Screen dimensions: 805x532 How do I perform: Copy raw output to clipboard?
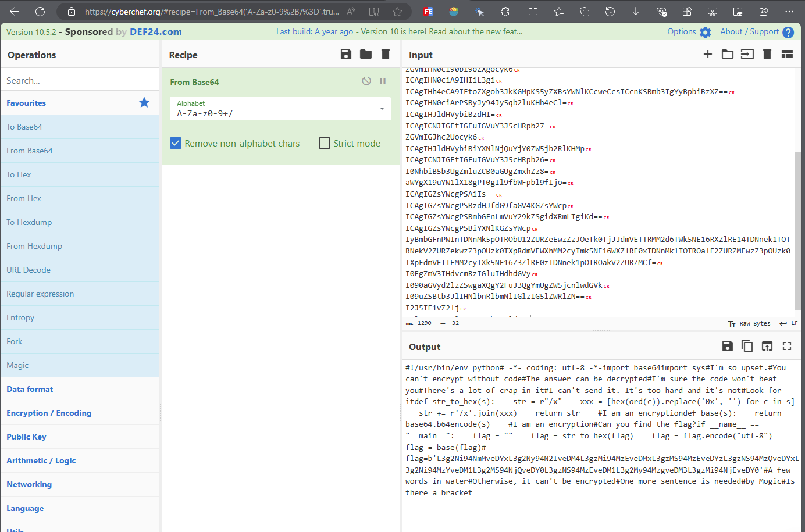click(x=747, y=346)
